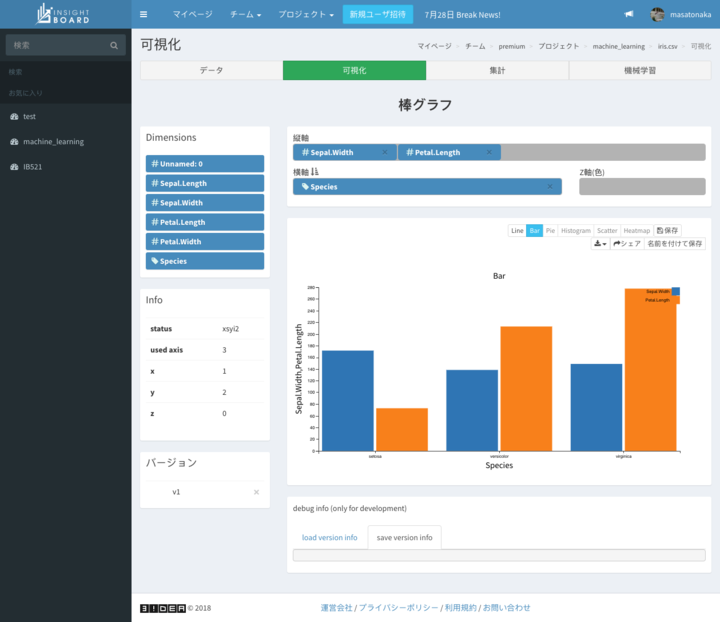Expand the プロジェクト dropdown menu

tap(306, 15)
